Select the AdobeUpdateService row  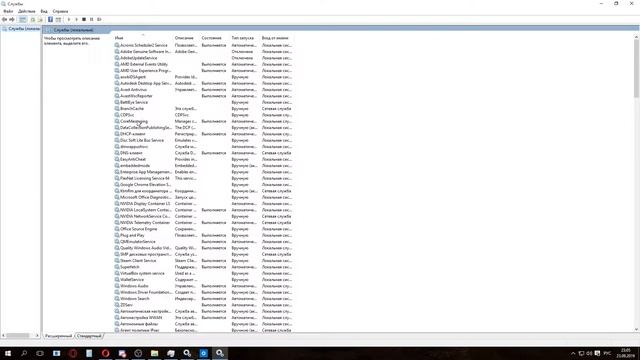click(x=203, y=58)
